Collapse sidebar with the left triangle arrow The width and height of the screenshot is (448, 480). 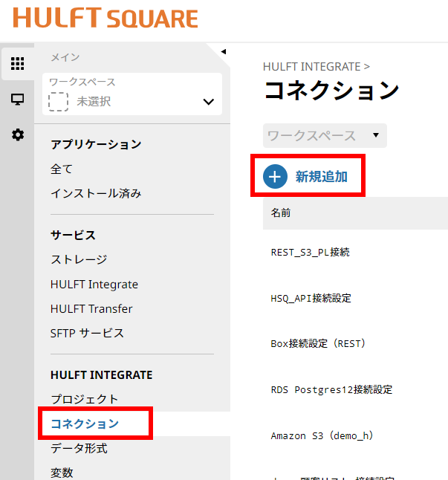click(224, 51)
